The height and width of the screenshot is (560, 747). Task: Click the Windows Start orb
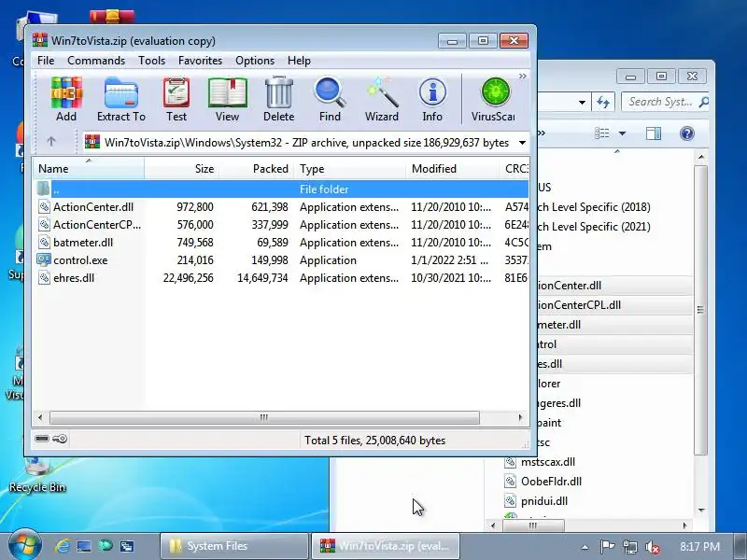24,546
